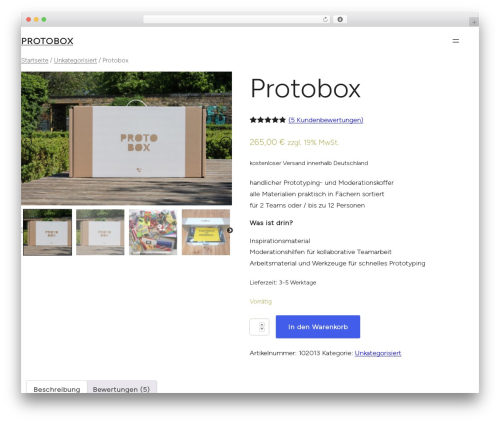Open Unkategorisiert category link near Artikelnummer

click(378, 353)
